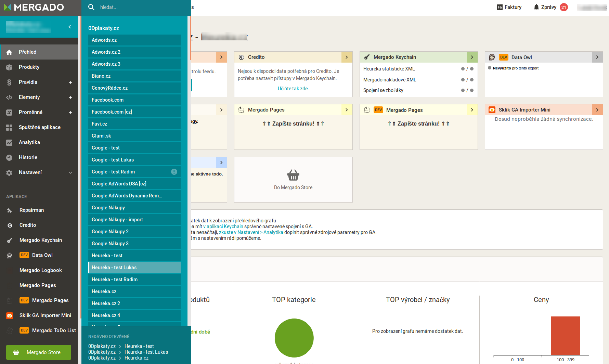Follow the 'Učiňte tak zde.' link
Screen dimensions: 609x364
293,89
